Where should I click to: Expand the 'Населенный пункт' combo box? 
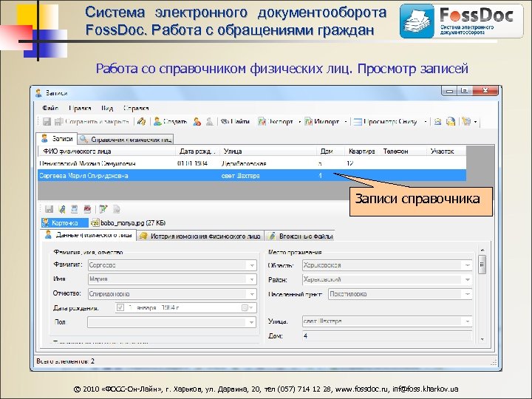[x=467, y=294]
